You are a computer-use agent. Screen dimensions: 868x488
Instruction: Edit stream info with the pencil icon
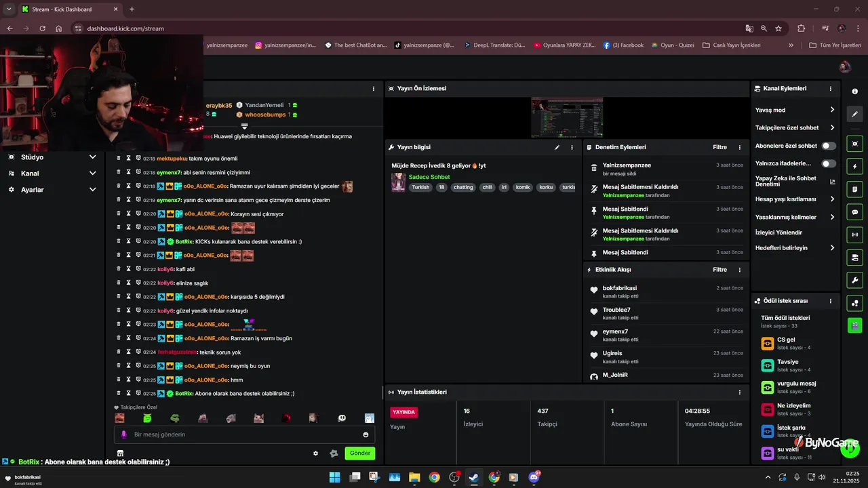(x=557, y=147)
